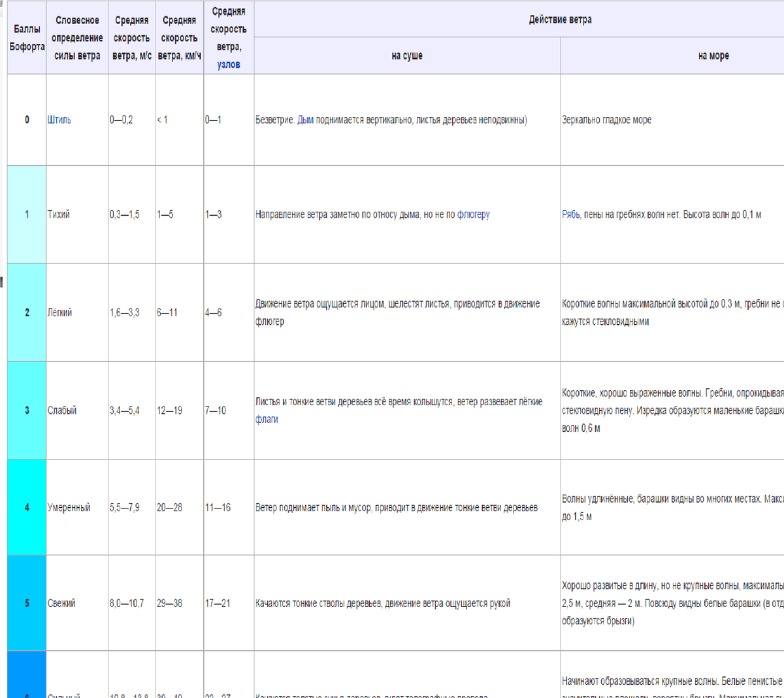784x698 pixels.
Task: Select the 'Слабый' wind name cell
Action: click(x=77, y=410)
